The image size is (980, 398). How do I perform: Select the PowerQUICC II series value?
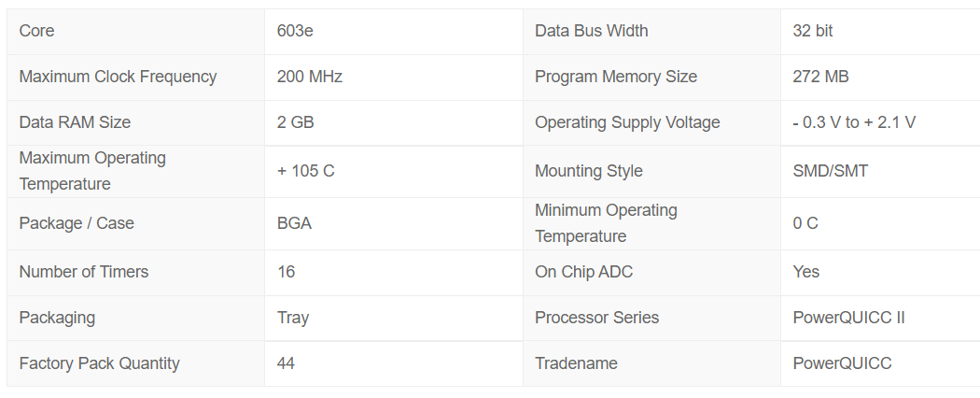coord(848,318)
